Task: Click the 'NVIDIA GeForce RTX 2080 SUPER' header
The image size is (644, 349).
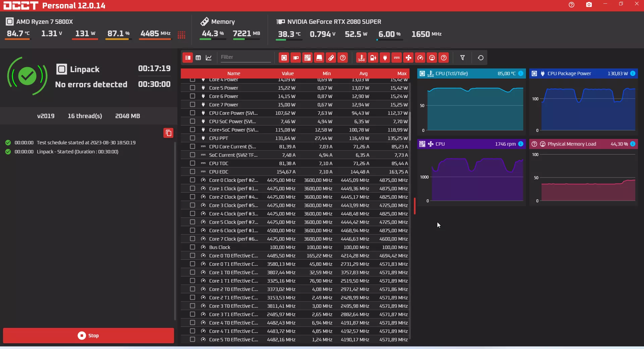Action: (334, 22)
